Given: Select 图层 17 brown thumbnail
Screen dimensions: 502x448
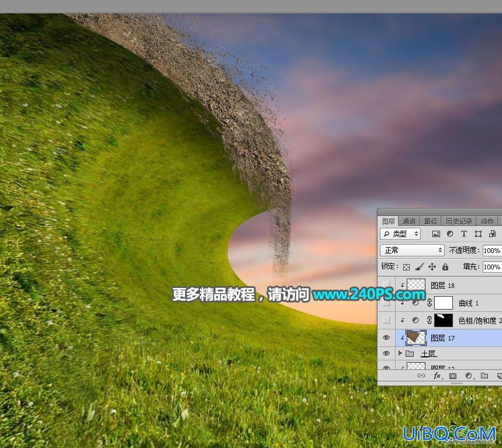Looking at the screenshot, I should pos(416,338).
